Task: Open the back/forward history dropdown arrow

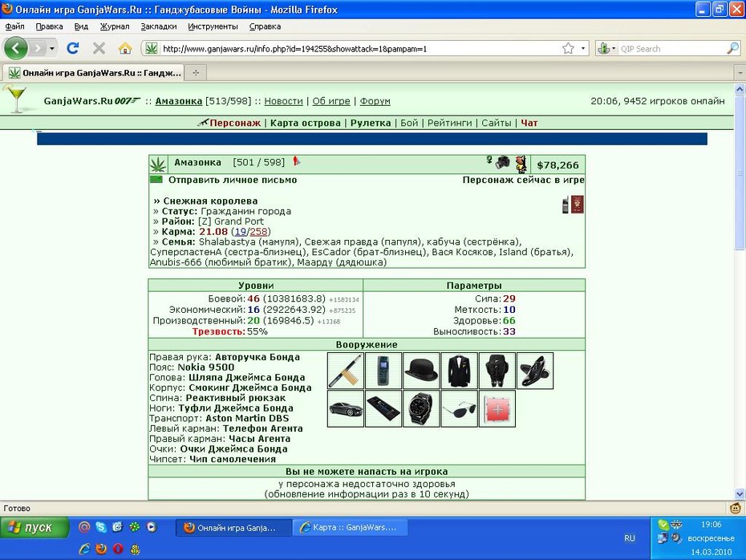Action: click(x=52, y=48)
